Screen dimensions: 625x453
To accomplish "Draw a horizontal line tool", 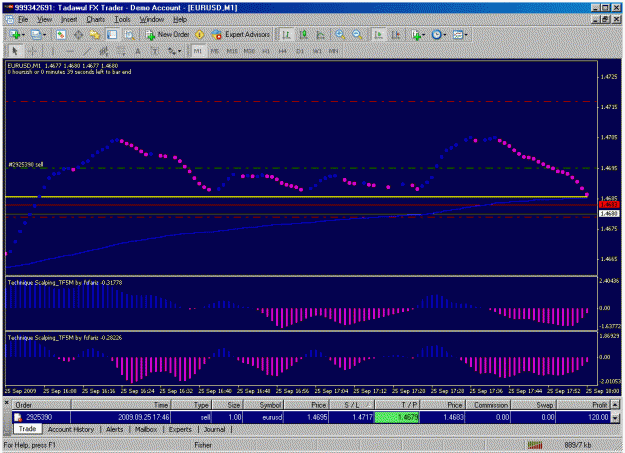I will (69, 51).
